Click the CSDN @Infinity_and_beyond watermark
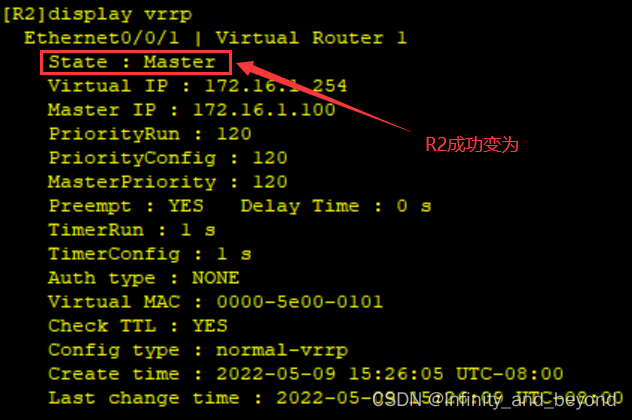 (x=494, y=400)
